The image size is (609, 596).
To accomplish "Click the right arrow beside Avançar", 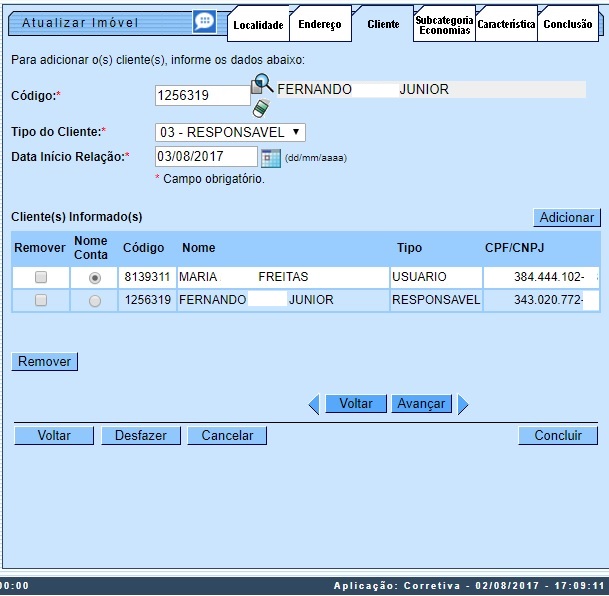I will (463, 404).
